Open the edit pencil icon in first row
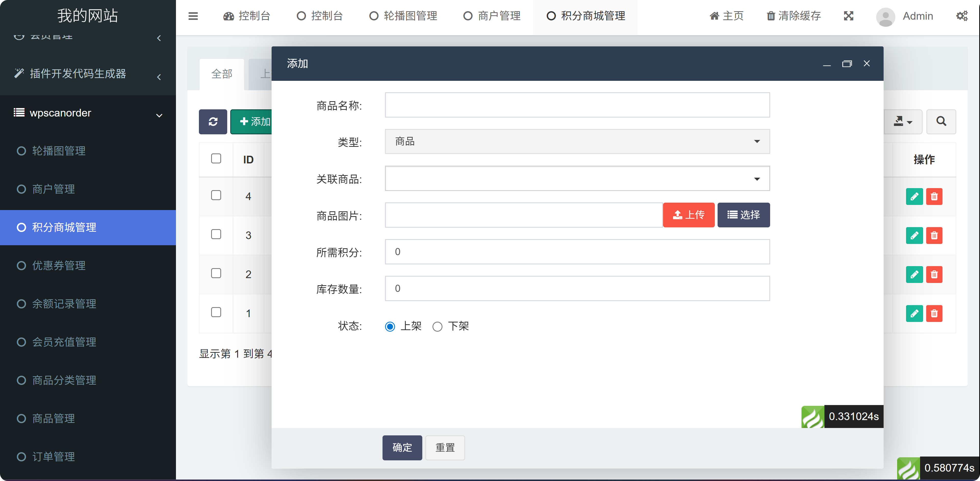The image size is (980, 481). click(x=914, y=197)
